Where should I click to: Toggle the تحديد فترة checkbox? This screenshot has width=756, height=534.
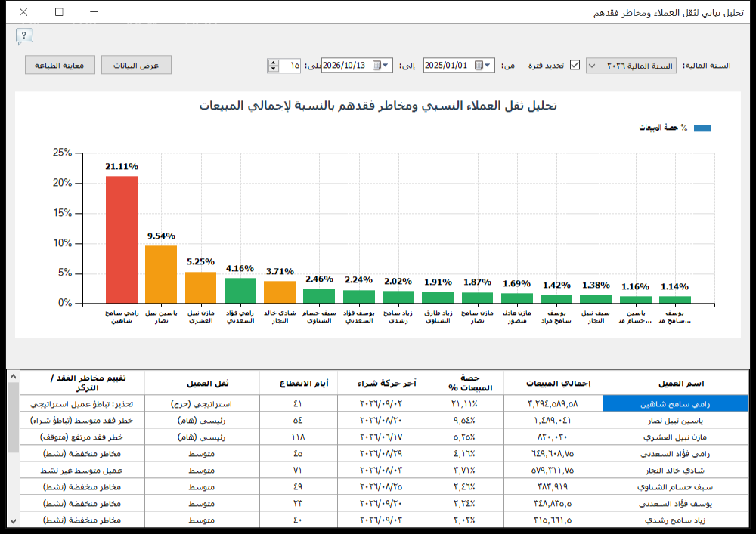click(575, 65)
